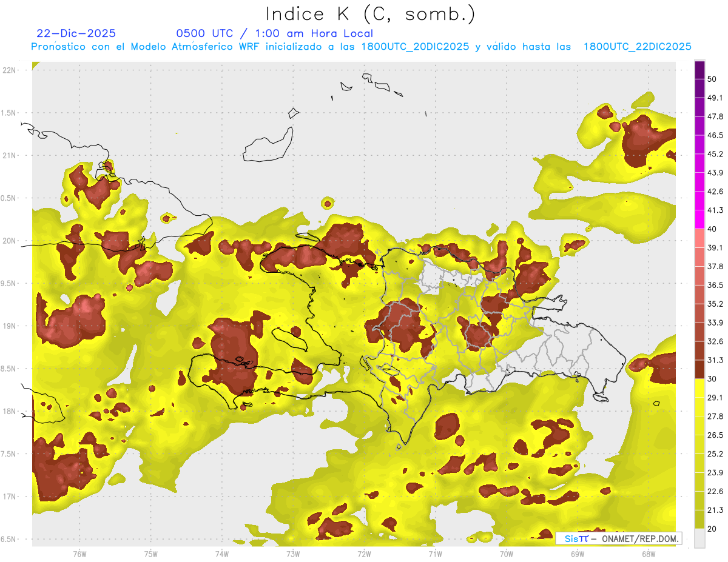Click colorbar value 50
The width and height of the screenshot is (728, 562).
(712, 79)
